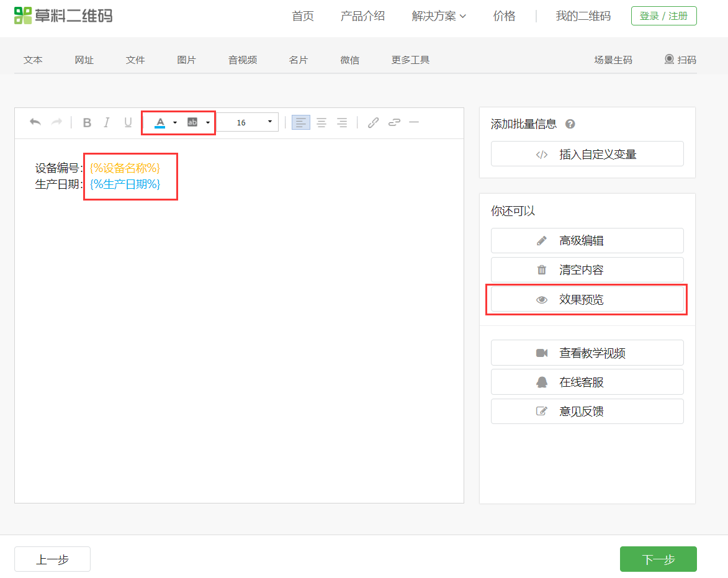Click the 效果预览 button
Screen dimensions: 728x578
(587, 299)
